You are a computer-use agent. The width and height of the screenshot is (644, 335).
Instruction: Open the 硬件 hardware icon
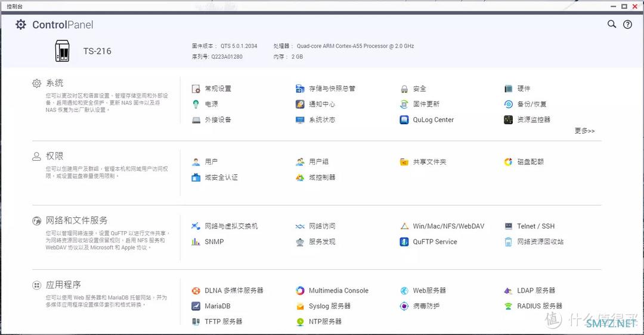click(x=508, y=88)
